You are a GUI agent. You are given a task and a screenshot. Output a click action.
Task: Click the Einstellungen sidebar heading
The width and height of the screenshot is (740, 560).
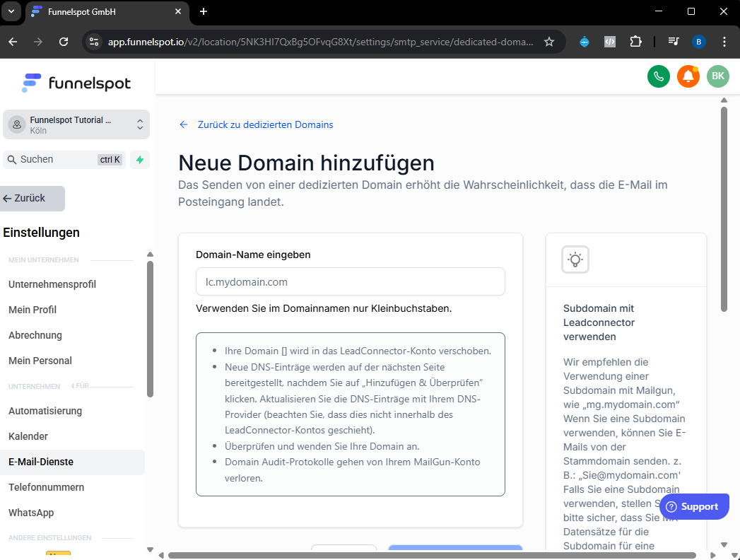coord(42,233)
